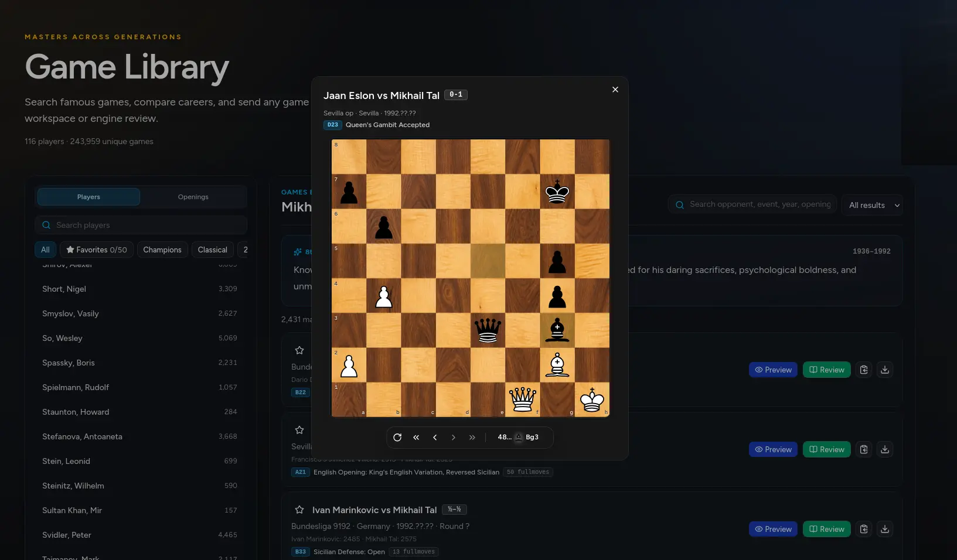Favorite the first game in the list

[x=299, y=350]
